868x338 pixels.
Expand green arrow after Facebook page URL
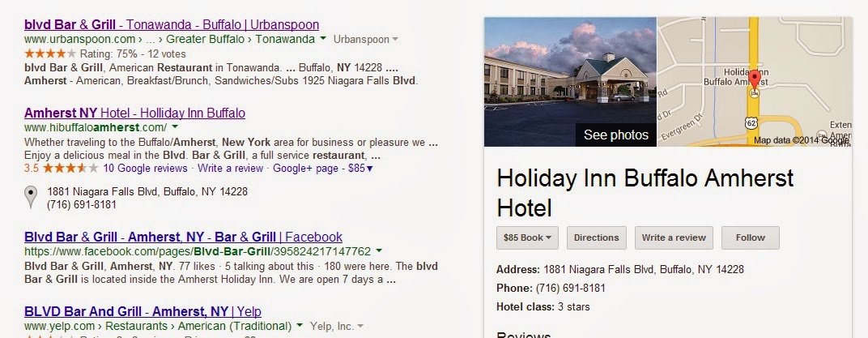coord(379,251)
